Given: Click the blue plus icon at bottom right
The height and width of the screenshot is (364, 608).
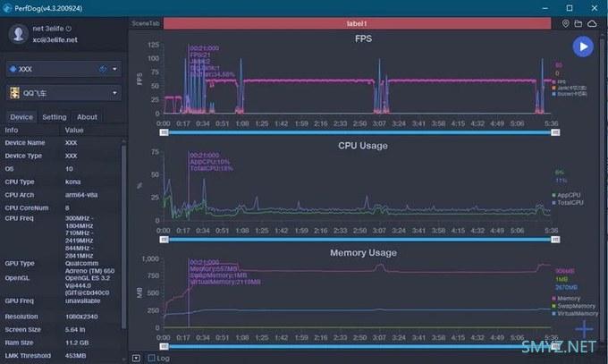Looking at the screenshot, I should (584, 329).
